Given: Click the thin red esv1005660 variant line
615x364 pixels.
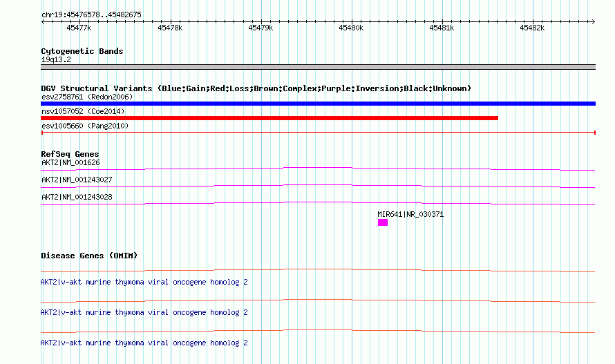Looking at the screenshot, I should [x=318, y=133].
